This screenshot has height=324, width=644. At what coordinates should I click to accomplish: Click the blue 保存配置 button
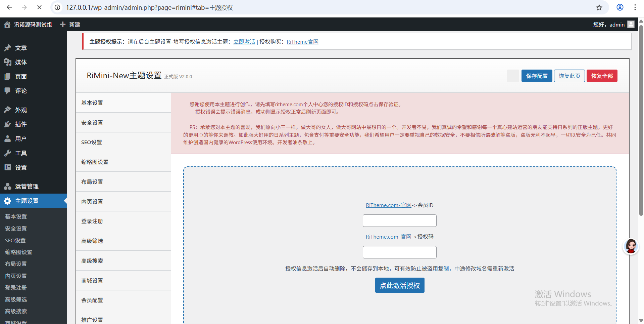click(536, 76)
